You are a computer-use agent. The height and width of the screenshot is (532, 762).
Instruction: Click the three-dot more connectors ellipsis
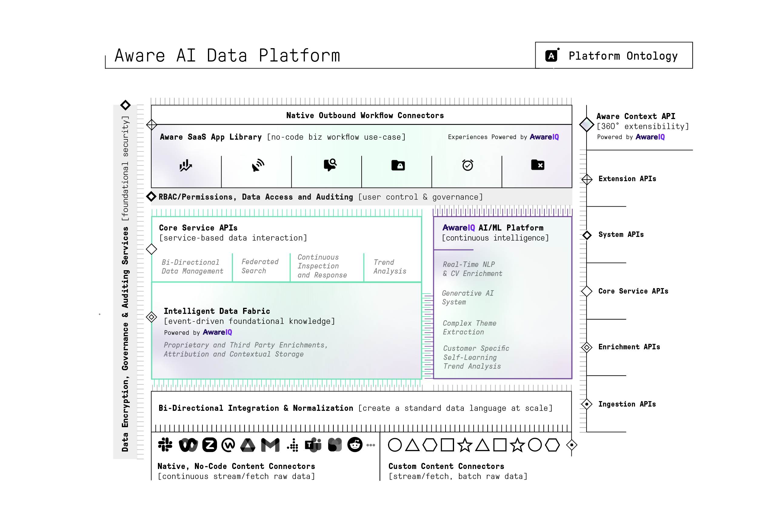tap(371, 445)
